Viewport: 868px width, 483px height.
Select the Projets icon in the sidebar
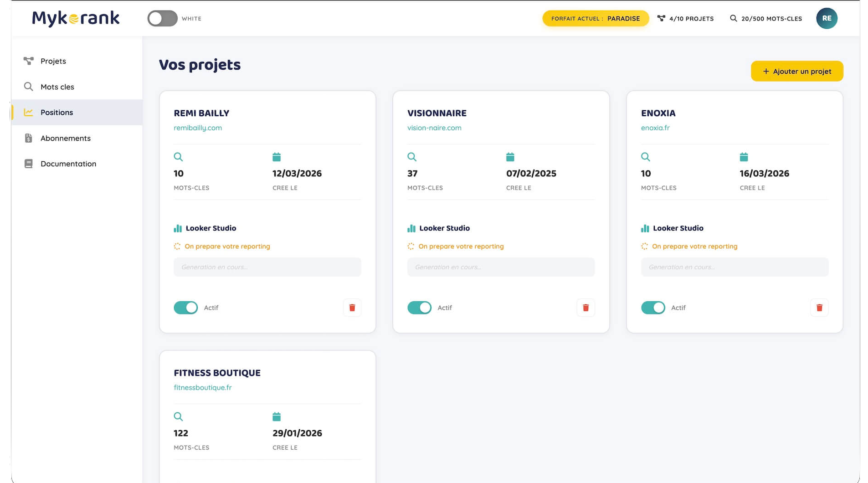[x=28, y=61]
